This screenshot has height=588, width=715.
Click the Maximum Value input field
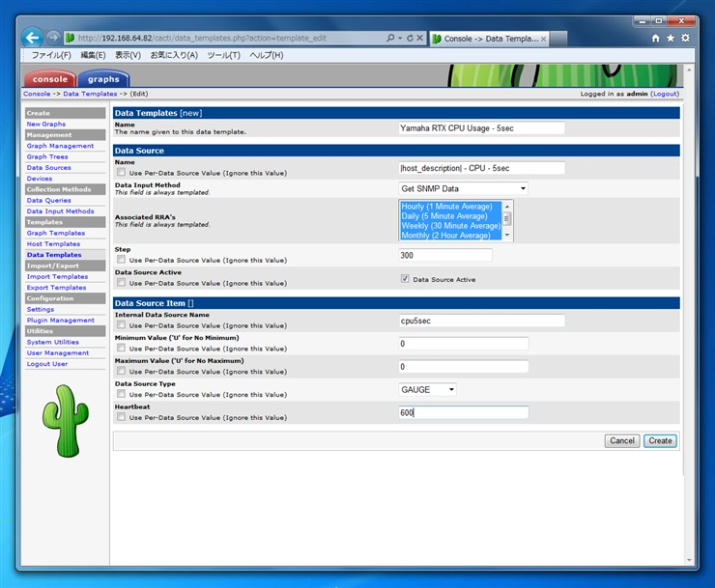(463, 367)
